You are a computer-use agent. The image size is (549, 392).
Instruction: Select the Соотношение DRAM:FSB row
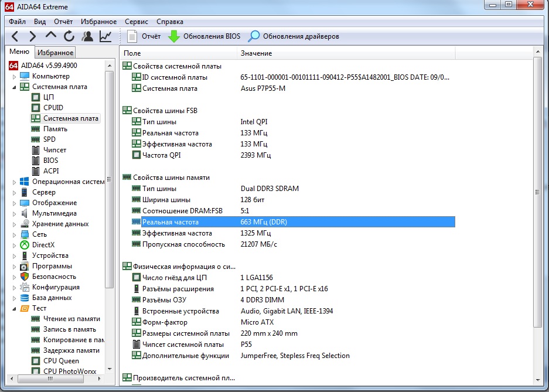coord(288,211)
